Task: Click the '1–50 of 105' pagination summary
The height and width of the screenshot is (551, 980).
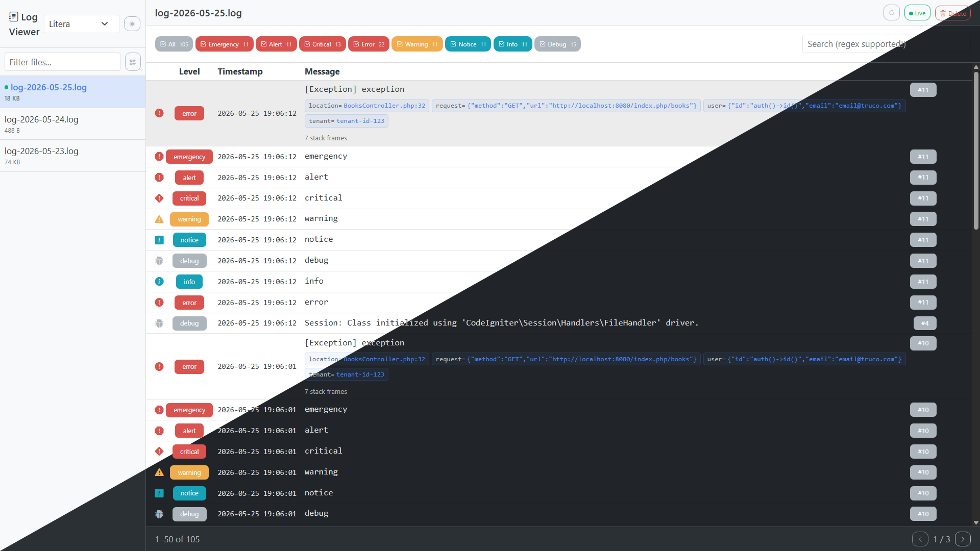Action: coord(177,539)
